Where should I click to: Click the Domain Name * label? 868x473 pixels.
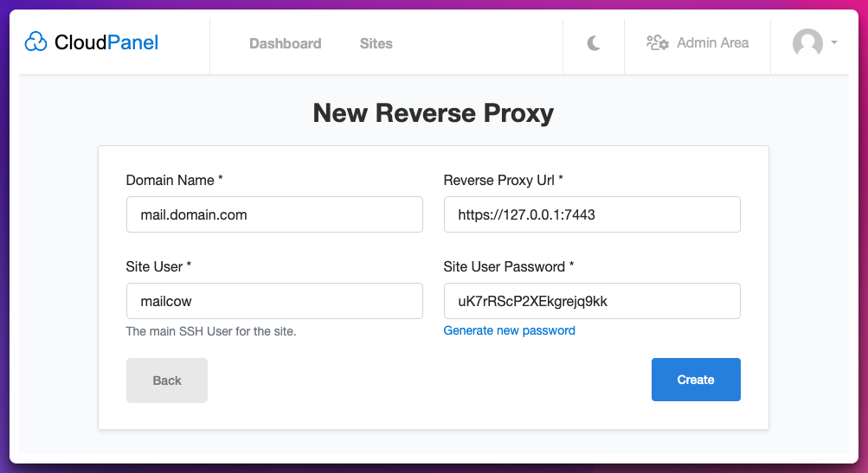[174, 181]
